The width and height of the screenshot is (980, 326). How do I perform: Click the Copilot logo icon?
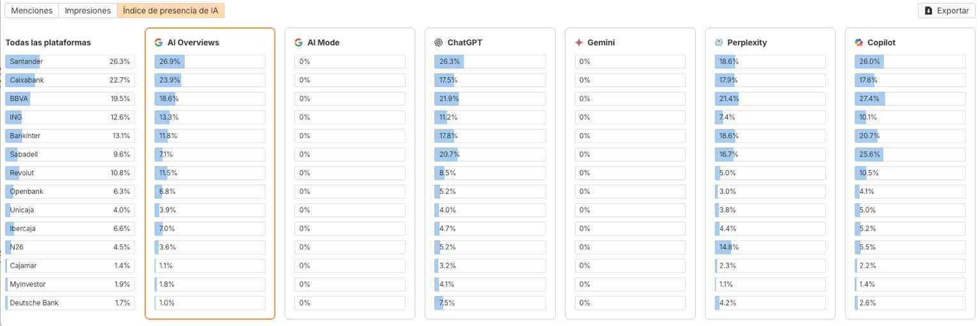click(859, 43)
